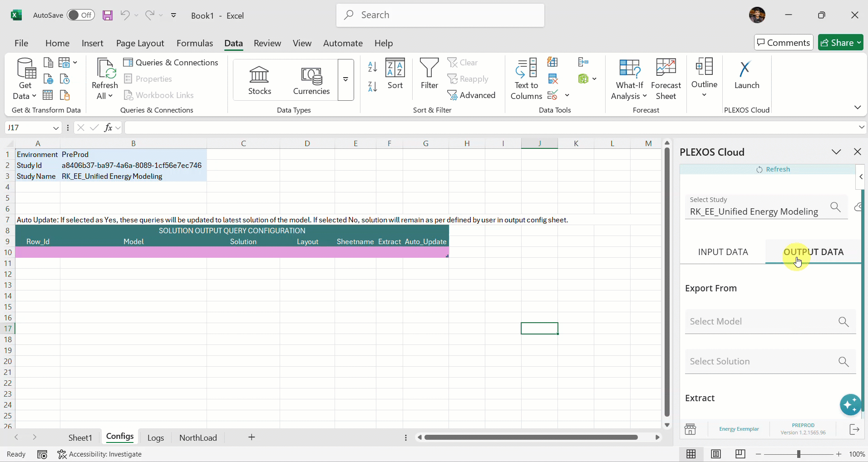The image size is (868, 462).
Task: Add a new sheet with plus button
Action: click(x=252, y=437)
